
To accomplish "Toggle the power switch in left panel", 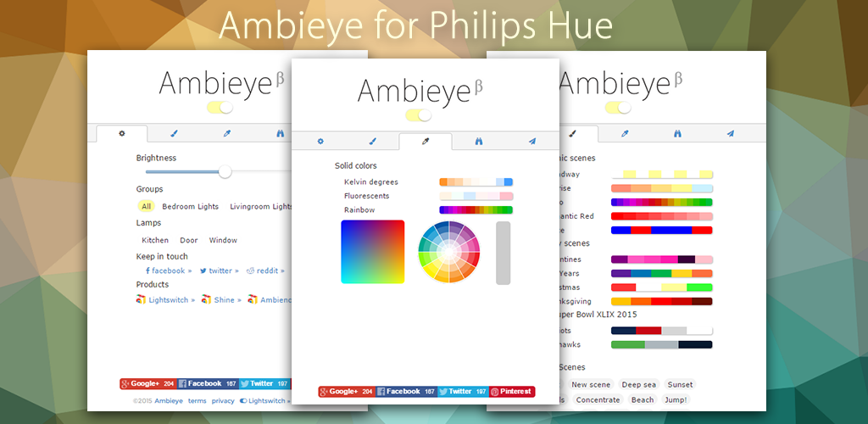I will [220, 108].
